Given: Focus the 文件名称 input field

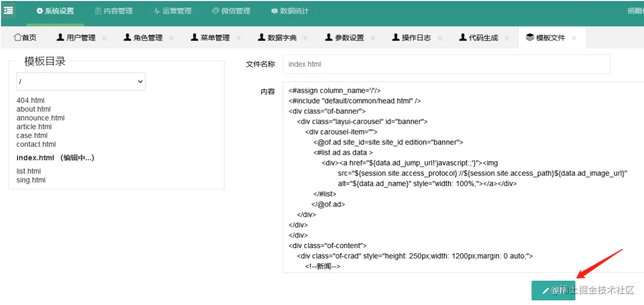Looking at the screenshot, I should [446, 64].
